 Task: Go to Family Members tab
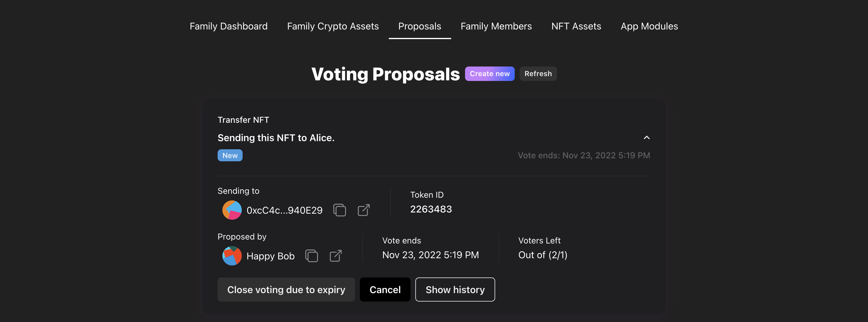click(x=496, y=26)
